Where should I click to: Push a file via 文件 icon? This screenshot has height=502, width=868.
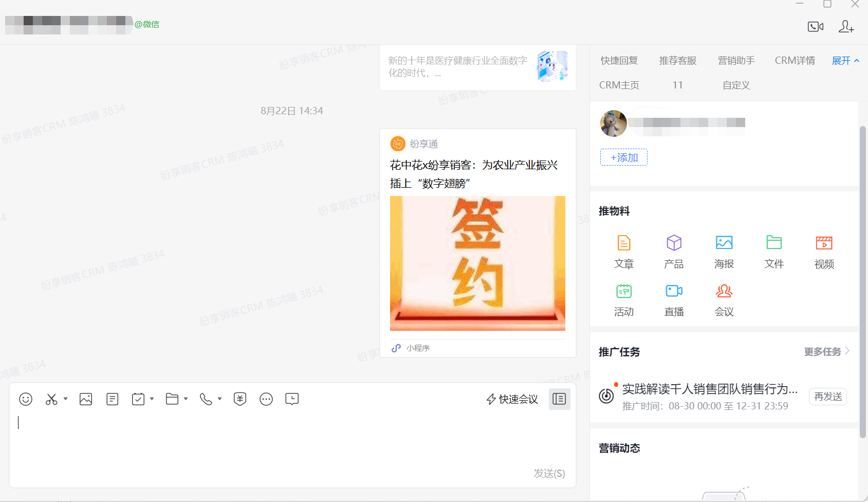(774, 252)
